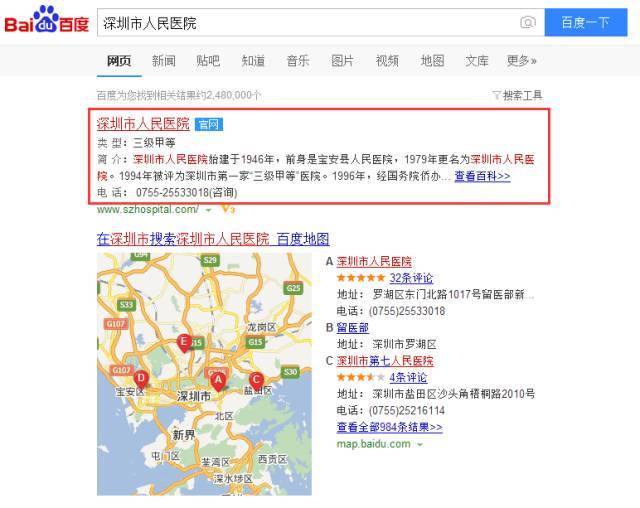
Task: Open the 4条评论 reviews link
Action: pyautogui.click(x=408, y=377)
